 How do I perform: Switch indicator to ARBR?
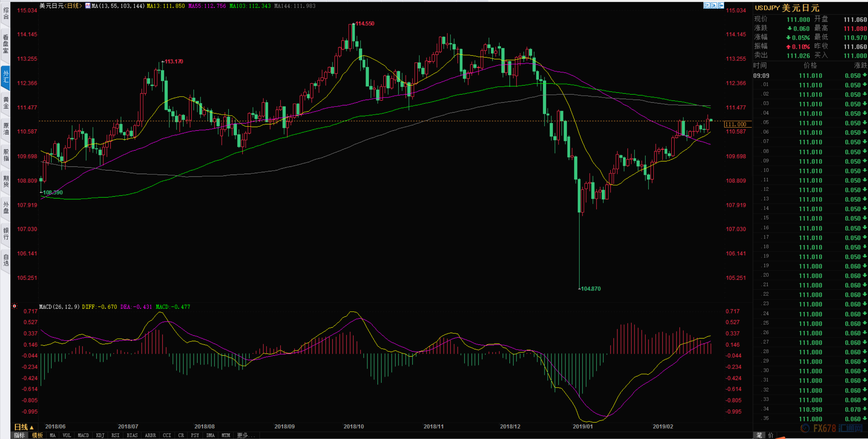tap(150, 435)
